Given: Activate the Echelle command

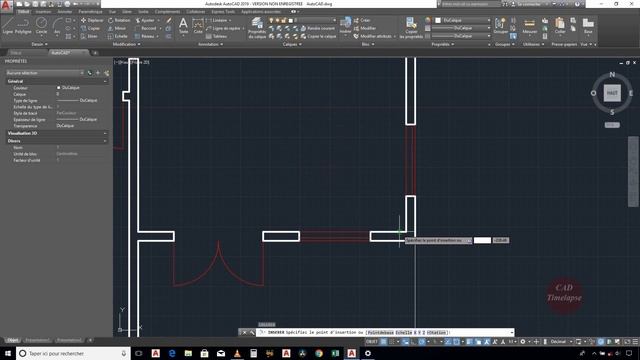Looking at the screenshot, I should (x=118, y=36).
